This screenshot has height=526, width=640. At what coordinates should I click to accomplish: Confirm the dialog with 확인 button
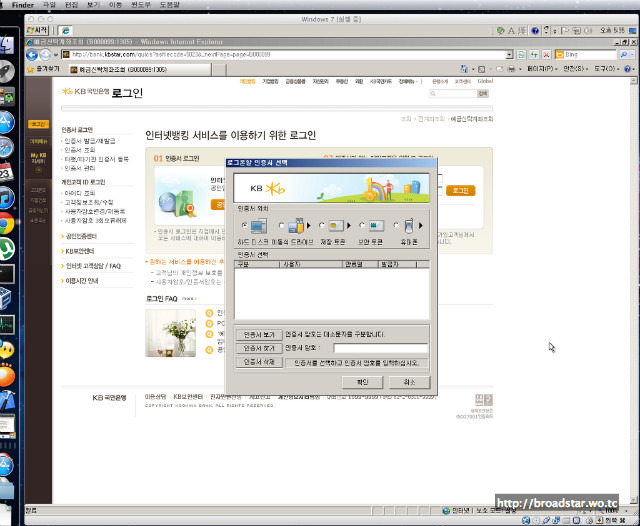click(362, 382)
